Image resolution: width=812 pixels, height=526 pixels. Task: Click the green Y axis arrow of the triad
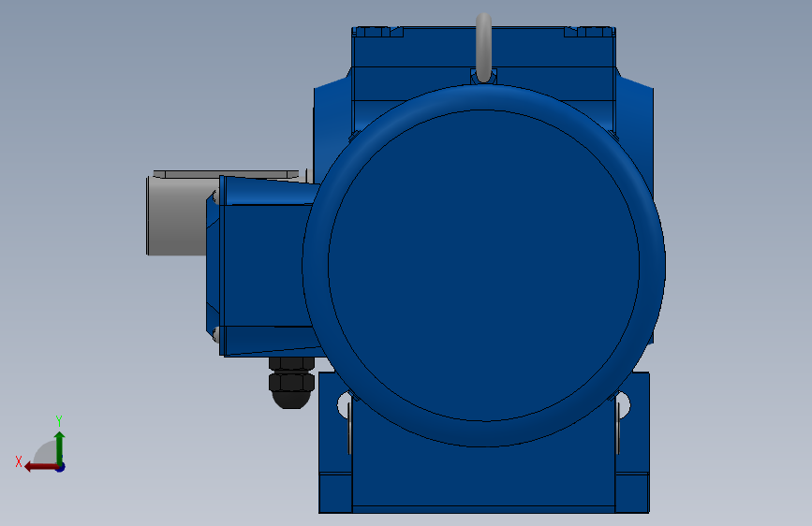click(x=60, y=446)
